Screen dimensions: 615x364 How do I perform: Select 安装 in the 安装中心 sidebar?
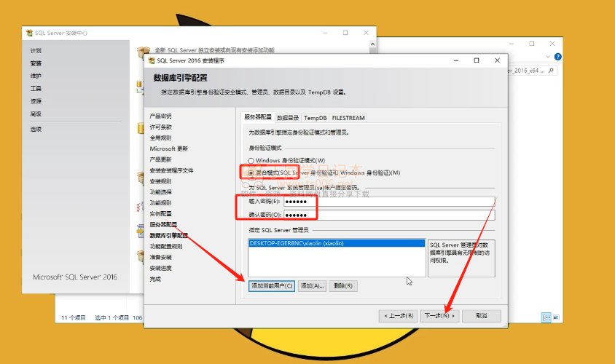pos(36,63)
